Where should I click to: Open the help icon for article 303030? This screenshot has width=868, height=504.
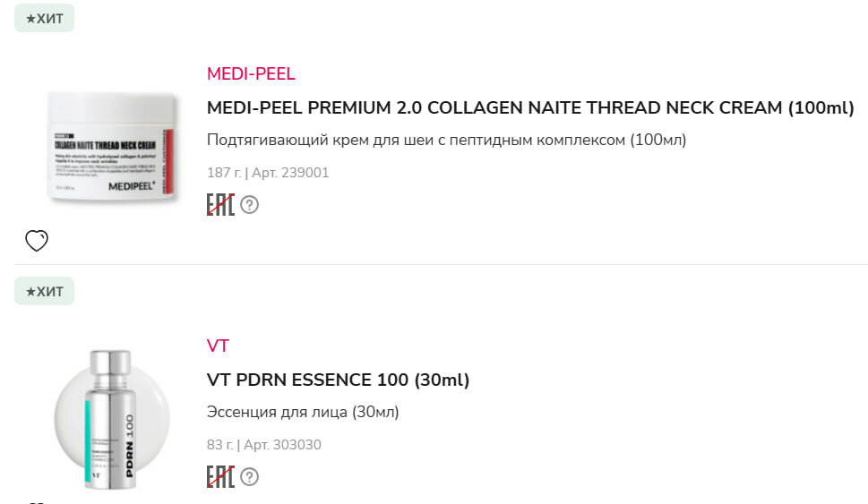tap(250, 476)
